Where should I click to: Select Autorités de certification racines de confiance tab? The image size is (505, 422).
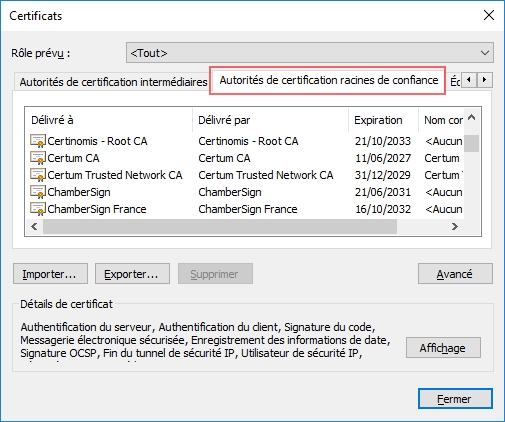(328, 80)
